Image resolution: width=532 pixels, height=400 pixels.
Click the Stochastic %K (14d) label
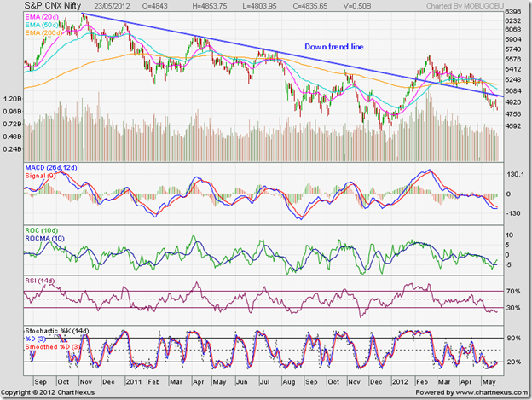[x=57, y=331]
